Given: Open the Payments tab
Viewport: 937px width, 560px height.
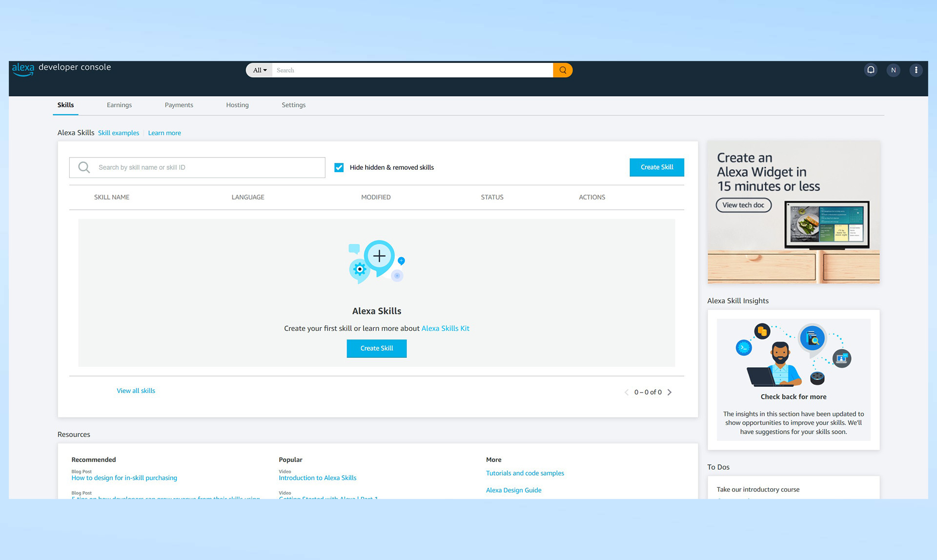Looking at the screenshot, I should tap(179, 105).
